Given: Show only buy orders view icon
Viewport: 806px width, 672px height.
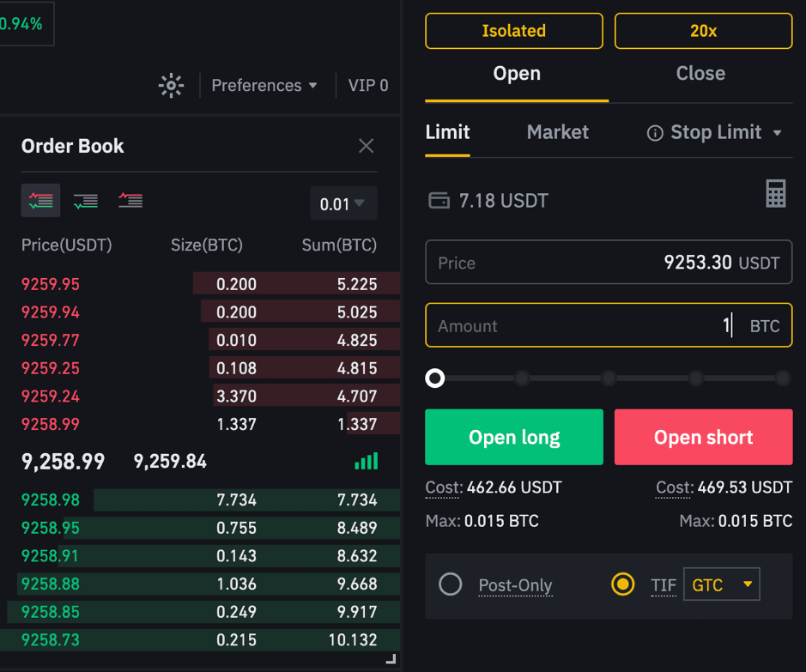Looking at the screenshot, I should [x=85, y=200].
